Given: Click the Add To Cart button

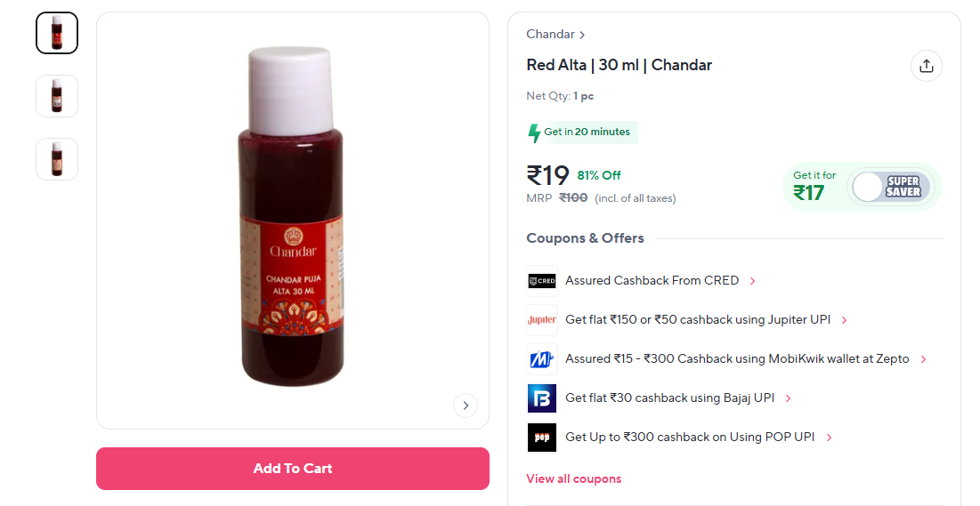Looking at the screenshot, I should click(x=293, y=469).
